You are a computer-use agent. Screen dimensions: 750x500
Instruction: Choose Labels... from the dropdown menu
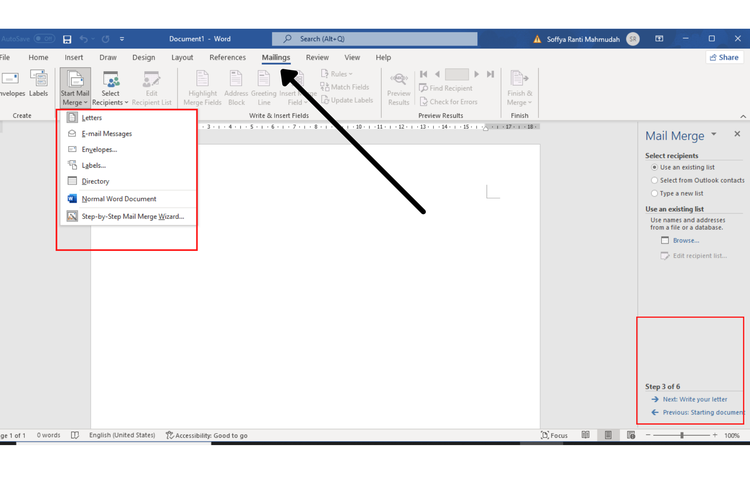[128, 165]
